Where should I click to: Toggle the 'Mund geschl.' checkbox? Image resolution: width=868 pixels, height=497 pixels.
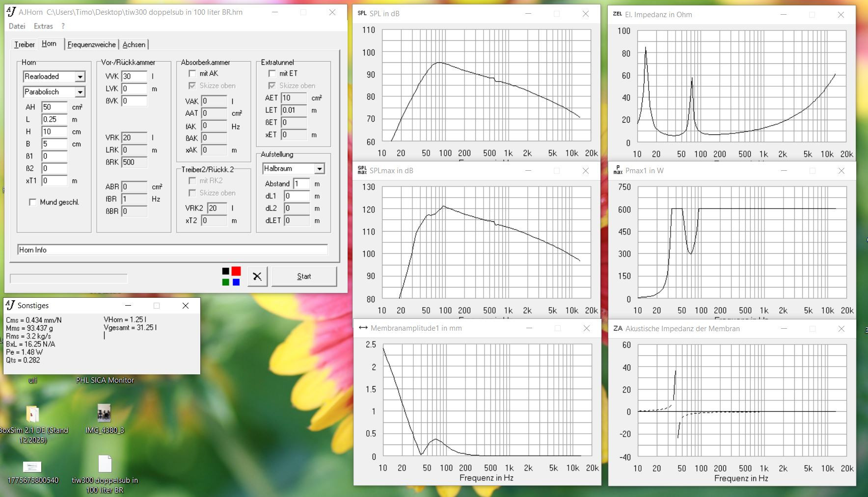click(32, 202)
